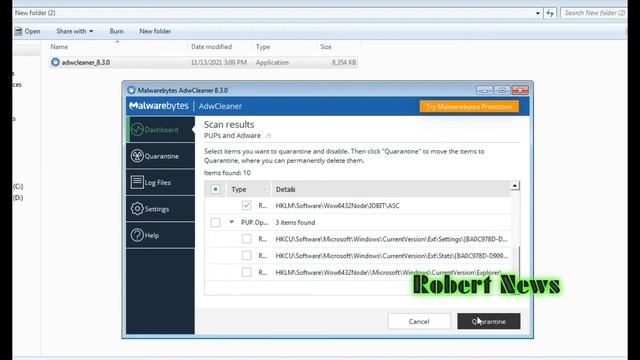Click the New folder (2) address path
Image resolution: width=640 pixels, height=360 pixels.
tap(35, 13)
